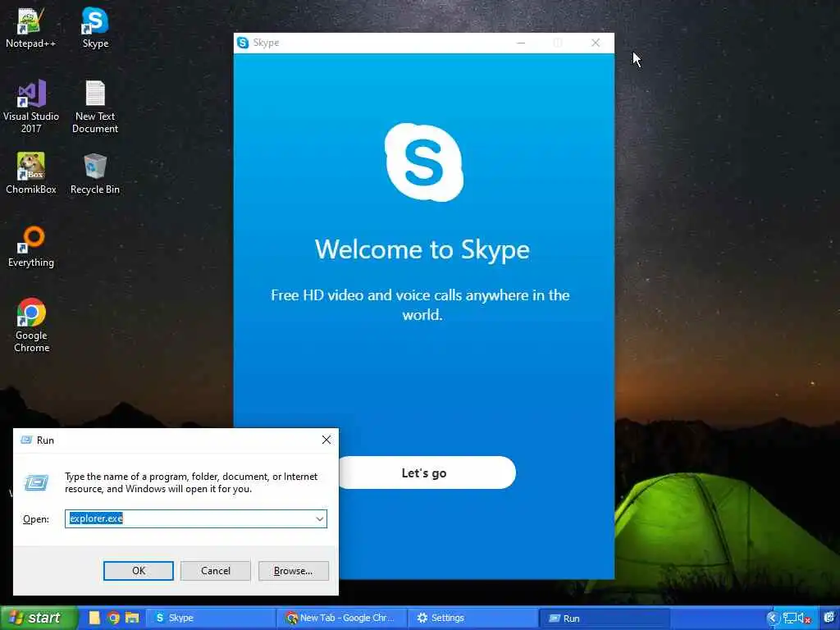840x630 pixels.
Task: Close the Run dialog
Action: tap(326, 440)
